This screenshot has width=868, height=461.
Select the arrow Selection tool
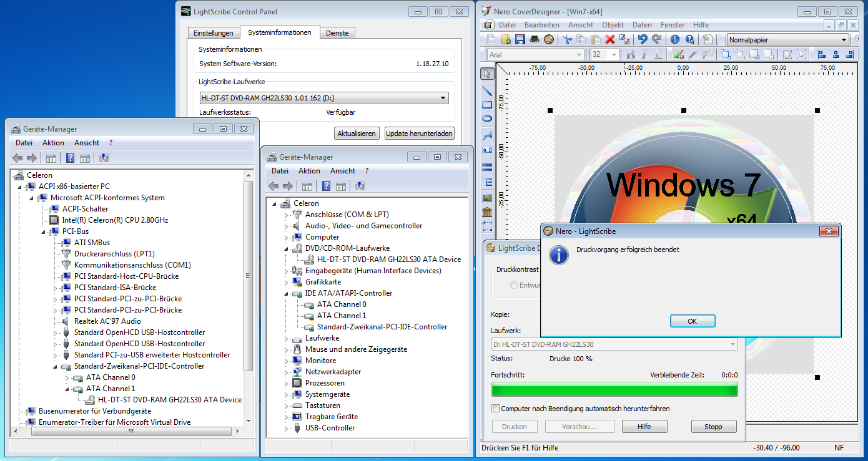click(487, 74)
